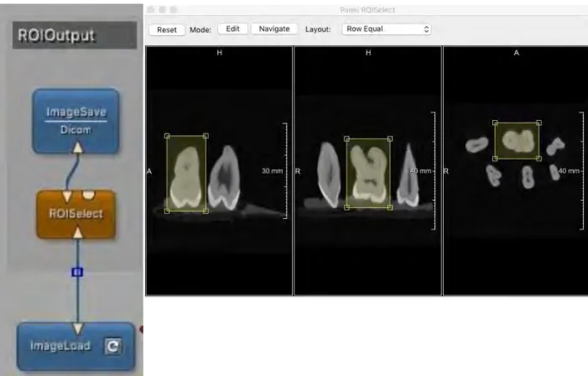Click the molar inside axial ROI box
The width and height of the screenshot is (588, 376).
coord(518,140)
